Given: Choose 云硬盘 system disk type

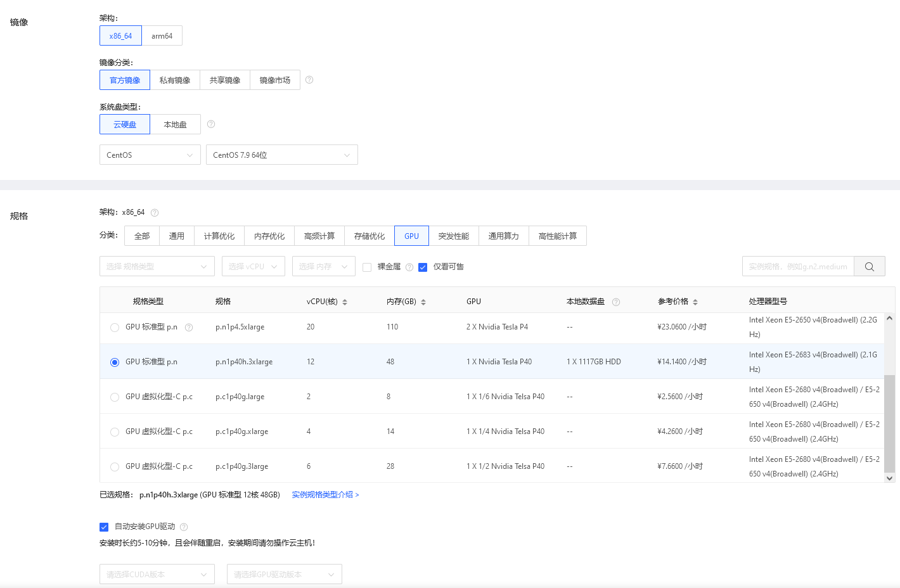Looking at the screenshot, I should (125, 125).
